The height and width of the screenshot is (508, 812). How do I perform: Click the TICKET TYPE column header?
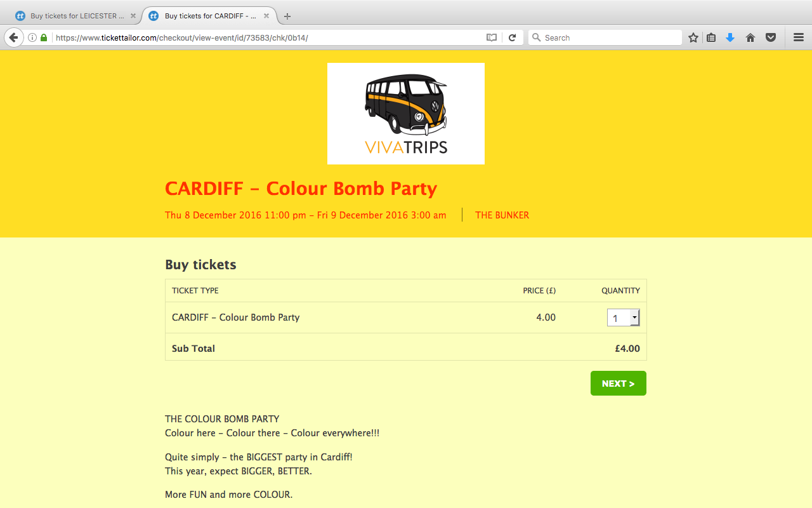click(195, 291)
